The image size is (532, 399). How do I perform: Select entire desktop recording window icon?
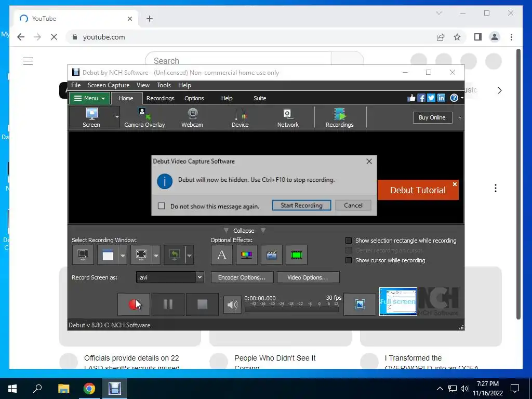tap(83, 255)
